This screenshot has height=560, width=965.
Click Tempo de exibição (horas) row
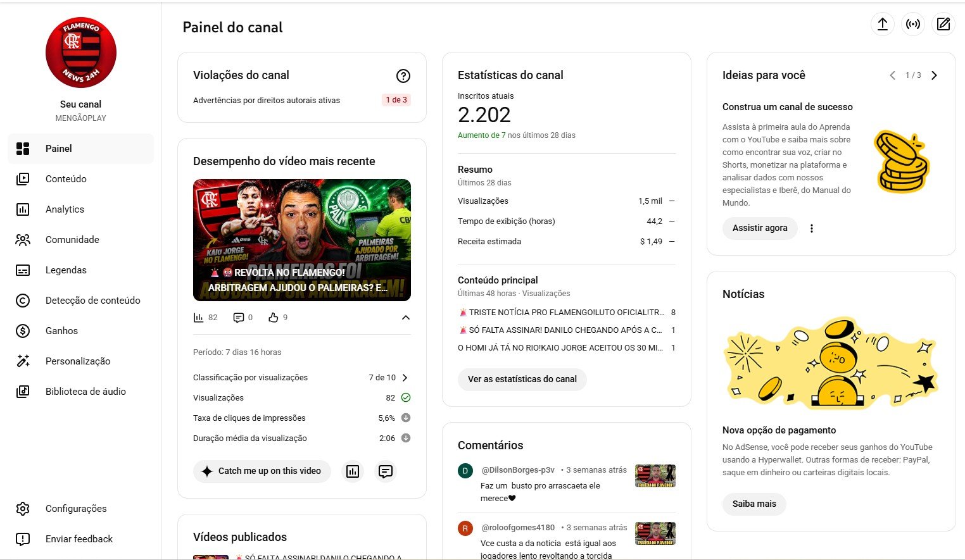pos(566,221)
